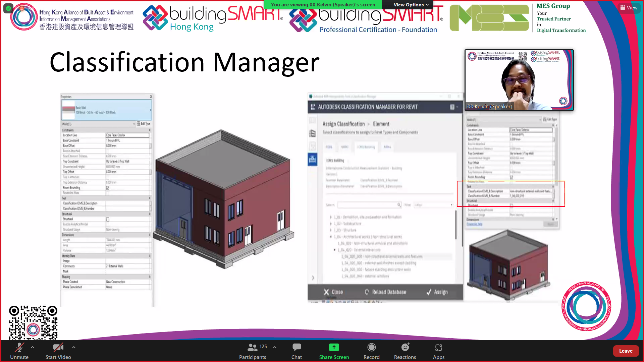Toggle the Related to Mass checkbox
Viewport: 644px width, 362px height.
tap(108, 193)
